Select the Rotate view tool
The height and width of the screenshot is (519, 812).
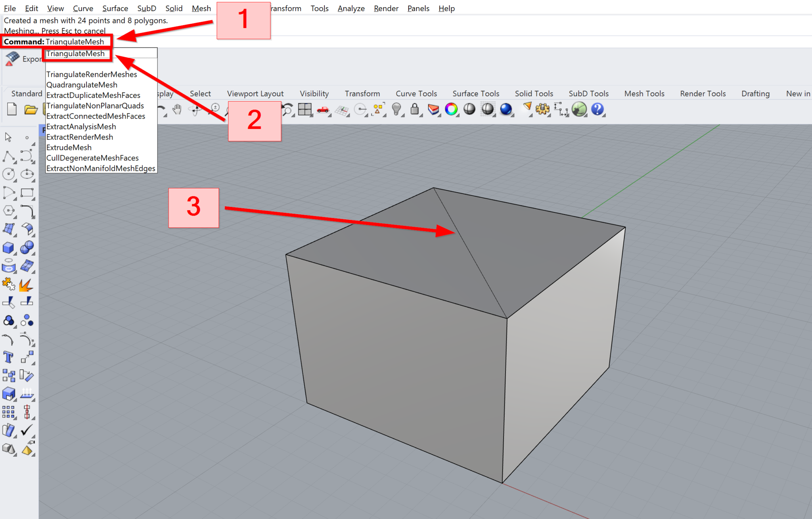click(195, 109)
